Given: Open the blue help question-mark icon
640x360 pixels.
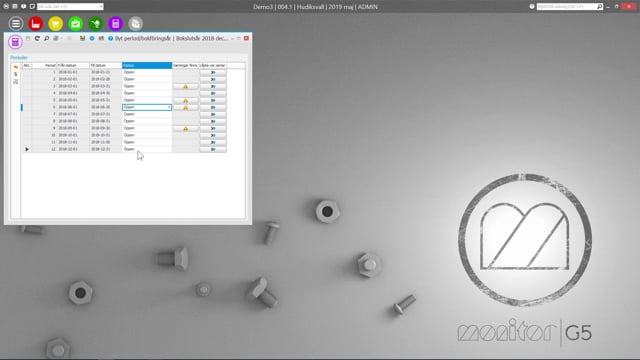Looking at the screenshot, I should pyautogui.click(x=110, y=38).
